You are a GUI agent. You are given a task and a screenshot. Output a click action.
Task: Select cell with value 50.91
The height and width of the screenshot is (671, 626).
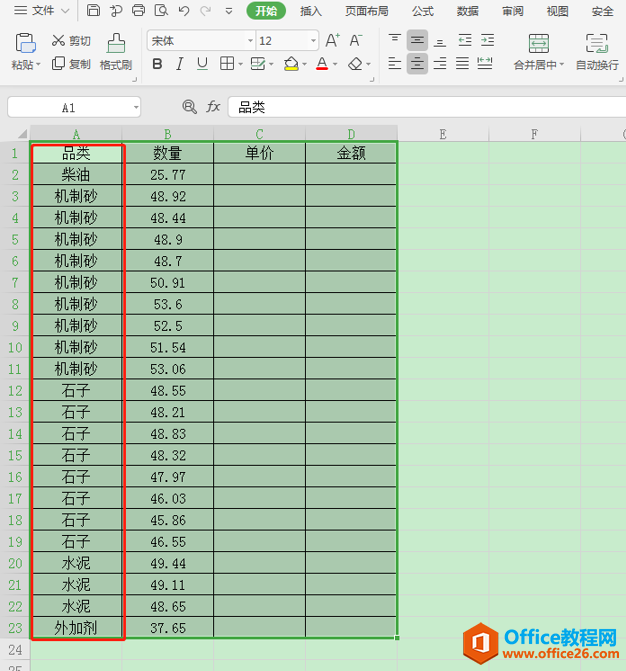[x=168, y=282]
